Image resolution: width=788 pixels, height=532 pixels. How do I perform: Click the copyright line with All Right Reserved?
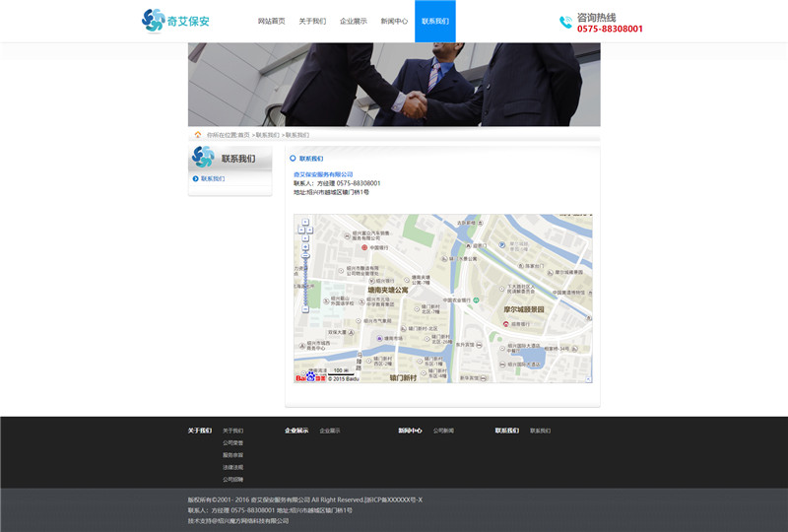[x=305, y=499]
